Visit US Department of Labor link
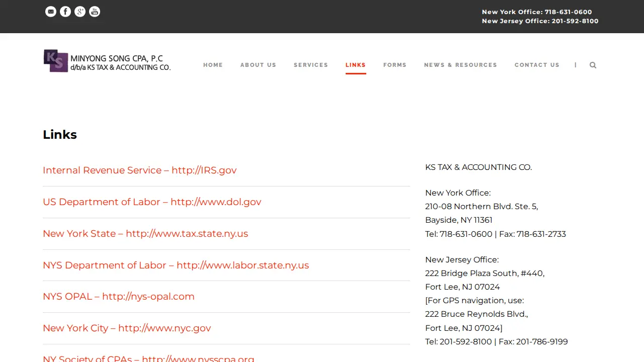This screenshot has width=644, height=362. [152, 202]
